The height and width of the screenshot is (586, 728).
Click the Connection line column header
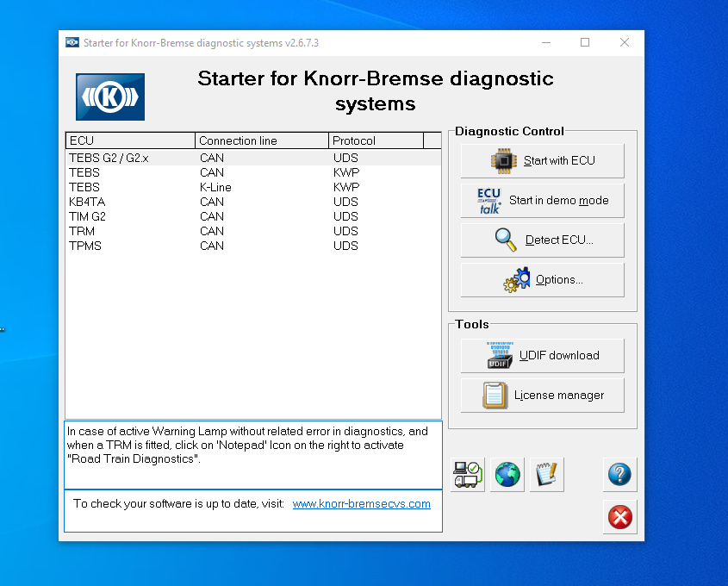(x=262, y=140)
